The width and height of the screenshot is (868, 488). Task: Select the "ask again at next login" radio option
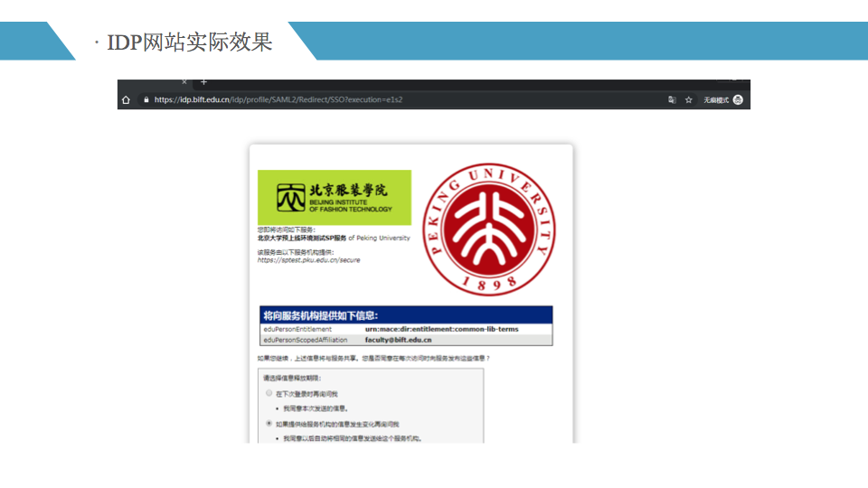coord(269,394)
